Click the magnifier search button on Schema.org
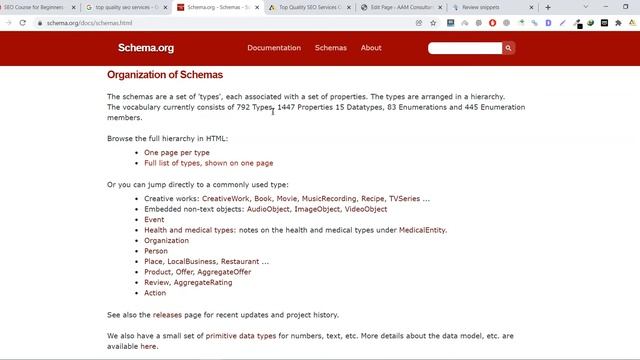 click(x=508, y=48)
